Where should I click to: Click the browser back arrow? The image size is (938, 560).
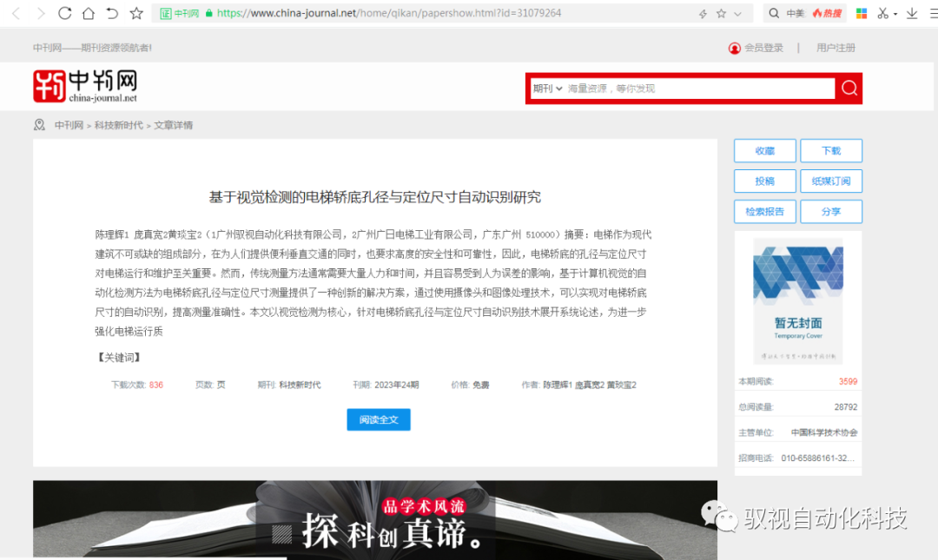(16, 13)
